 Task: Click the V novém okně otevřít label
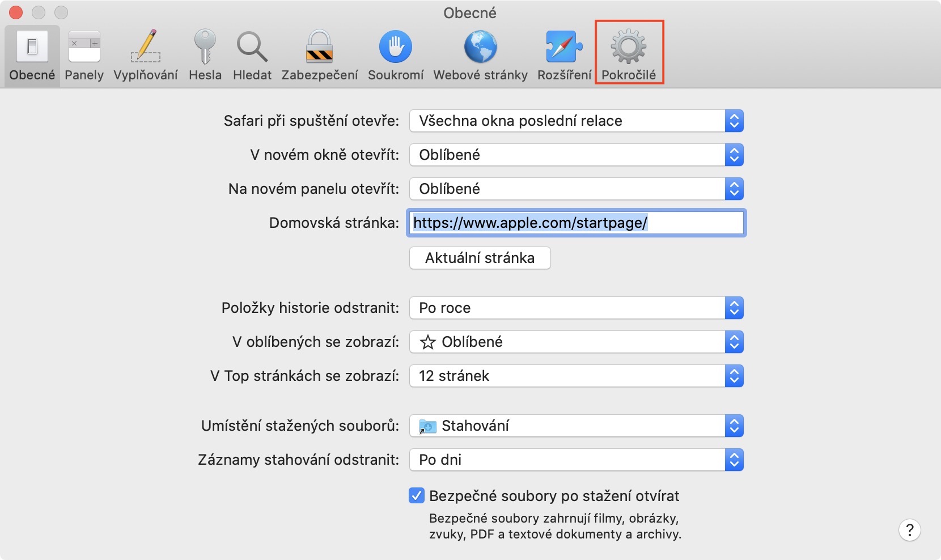(324, 155)
